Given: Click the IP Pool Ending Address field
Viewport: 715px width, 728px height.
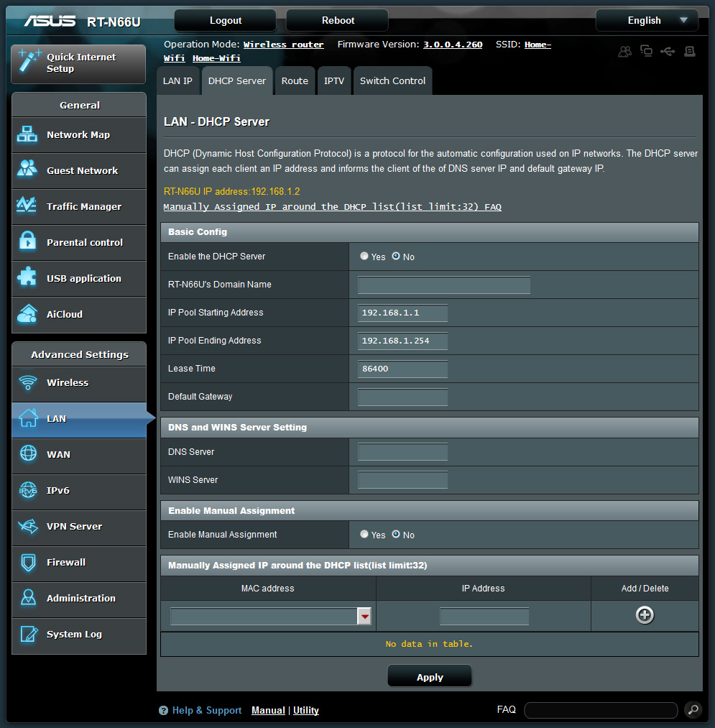Looking at the screenshot, I should coord(402,341).
